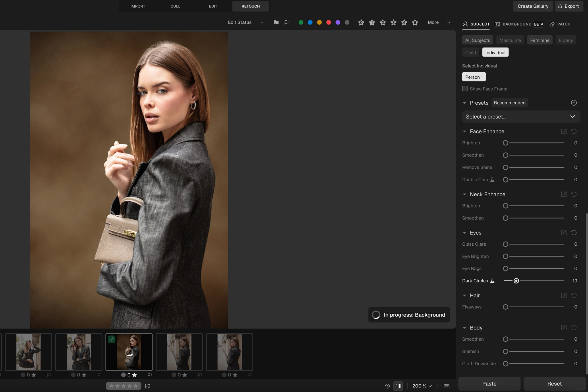
Task: Open the Edit Status dropdown
Action: click(x=245, y=22)
